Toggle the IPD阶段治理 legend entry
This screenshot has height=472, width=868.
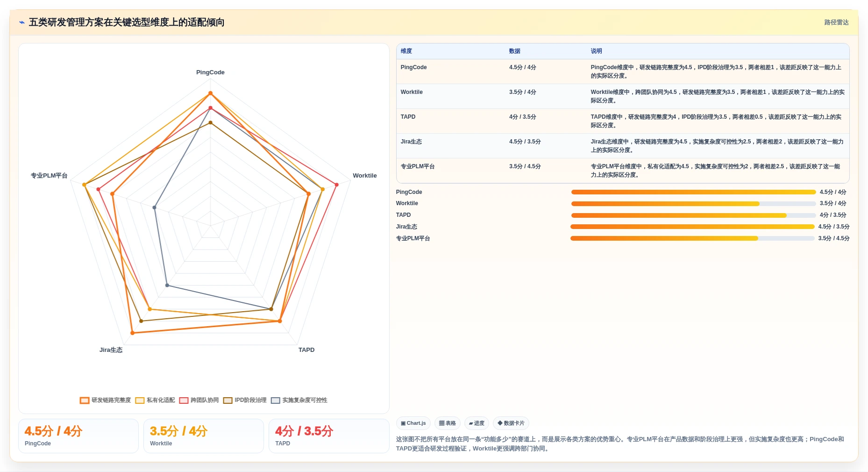pyautogui.click(x=245, y=400)
